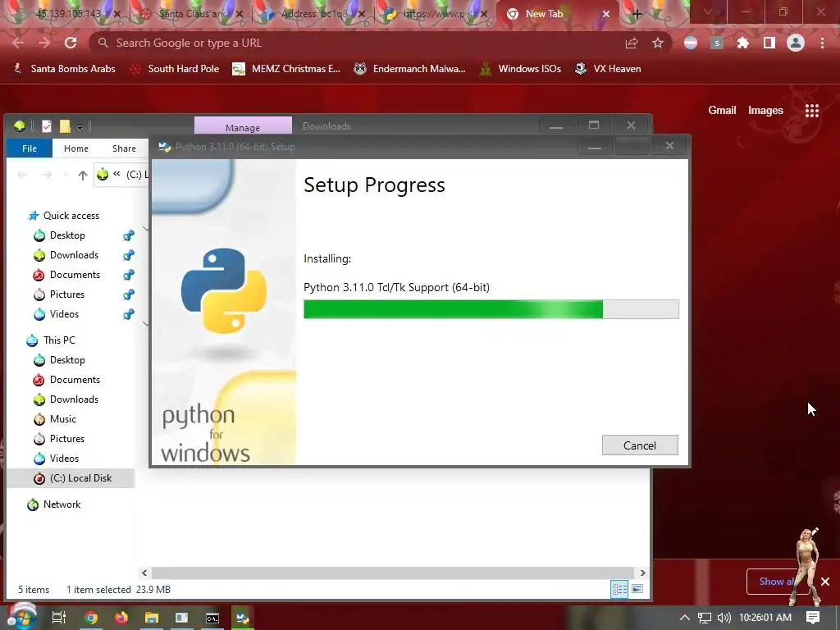This screenshot has height=630, width=840.
Task: Switch to the Santa Claus tab
Action: pyautogui.click(x=190, y=14)
